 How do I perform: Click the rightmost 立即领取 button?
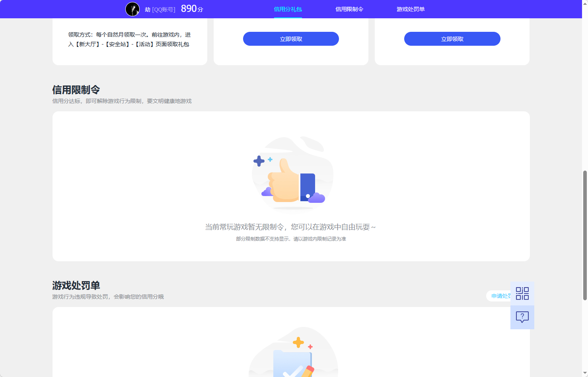[452, 39]
